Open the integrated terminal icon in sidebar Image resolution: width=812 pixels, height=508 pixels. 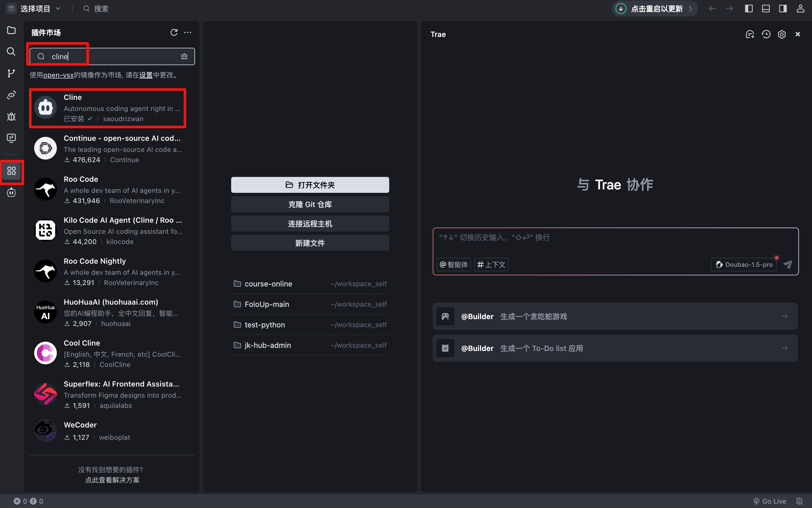click(11, 138)
